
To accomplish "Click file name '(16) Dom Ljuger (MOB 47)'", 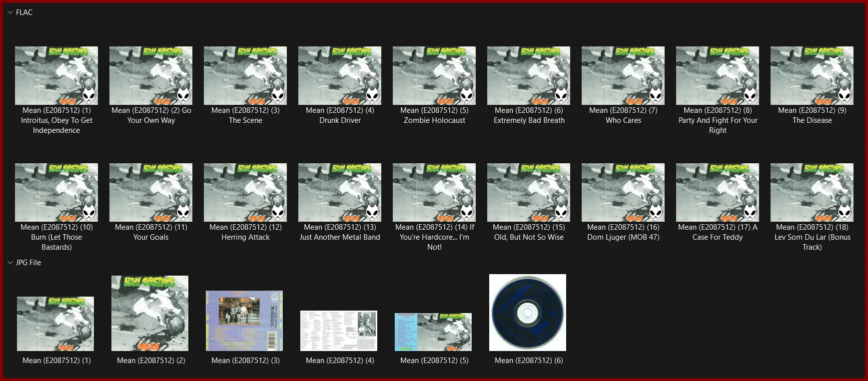I will coord(623,232).
